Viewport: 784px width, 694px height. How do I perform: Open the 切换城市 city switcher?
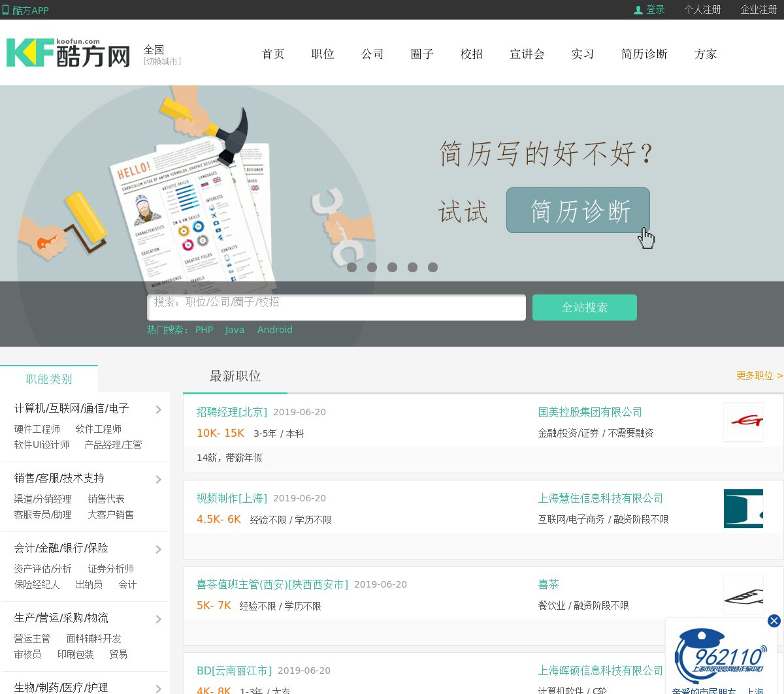coord(162,61)
